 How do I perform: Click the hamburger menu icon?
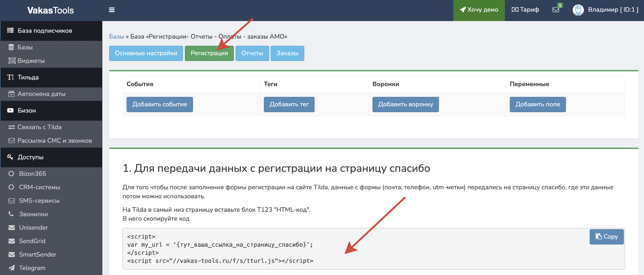click(112, 10)
